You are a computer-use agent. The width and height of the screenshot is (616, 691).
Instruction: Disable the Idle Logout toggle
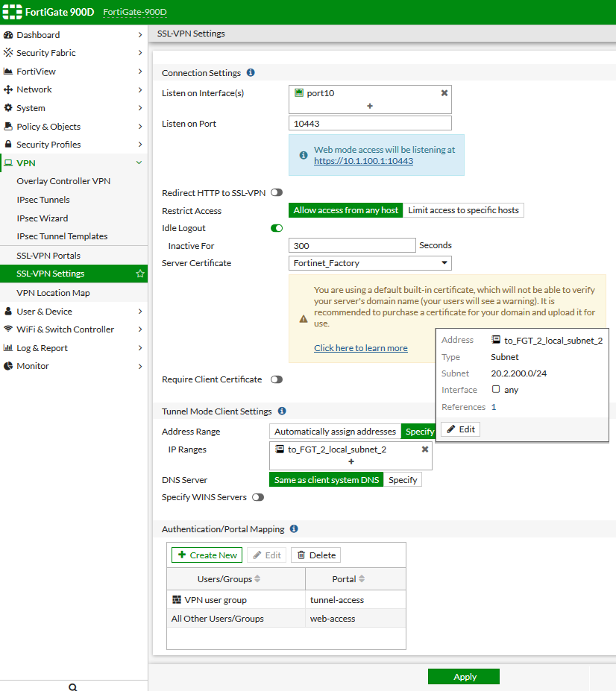click(276, 228)
